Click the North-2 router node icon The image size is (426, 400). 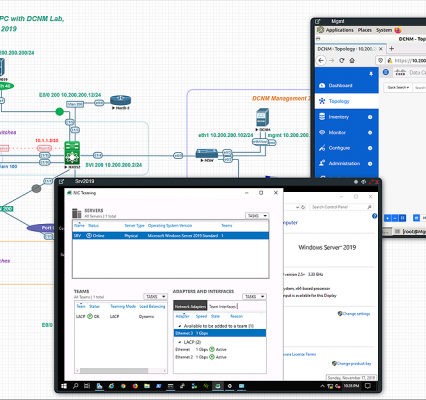pyautogui.click(x=121, y=100)
